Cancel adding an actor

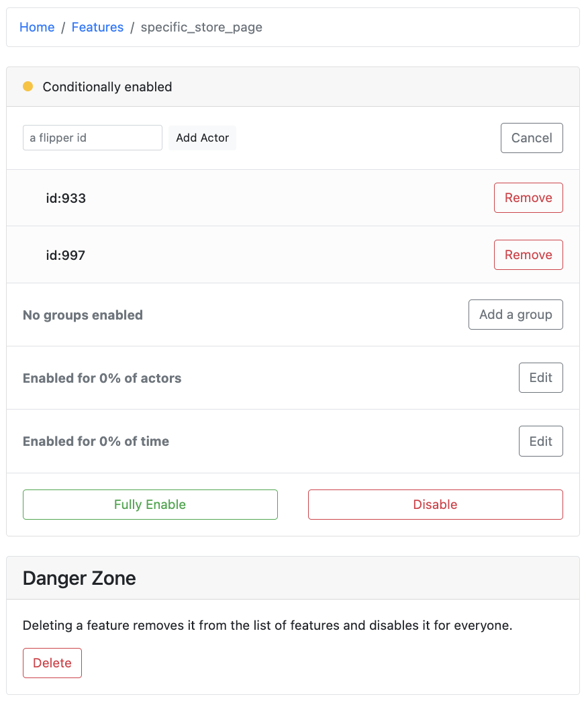coord(531,138)
